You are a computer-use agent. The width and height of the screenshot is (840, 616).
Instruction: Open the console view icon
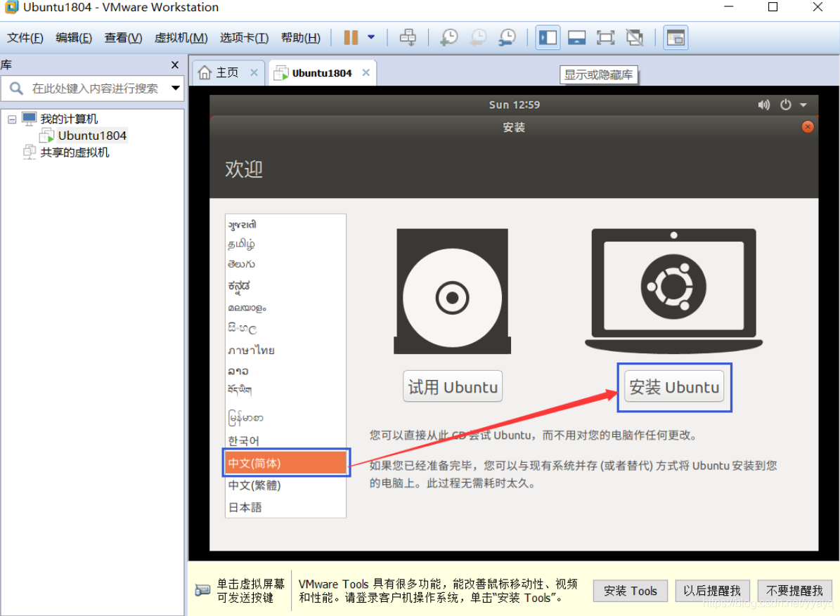pyautogui.click(x=676, y=37)
